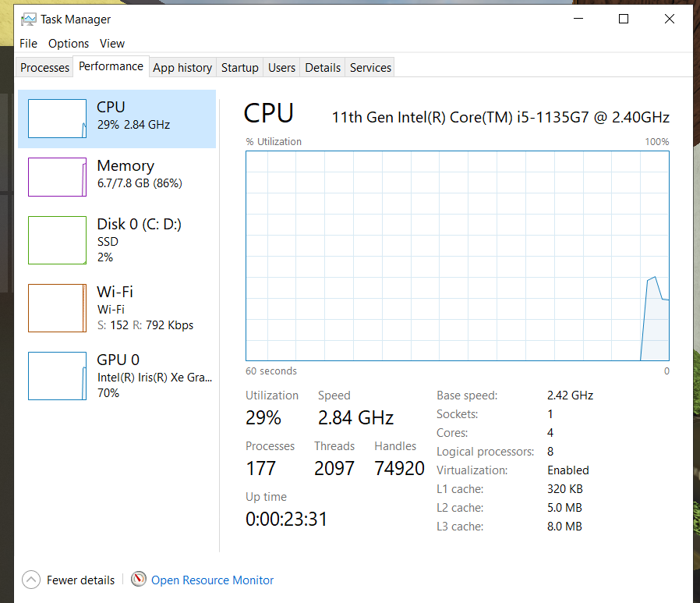View GPU 0 Intel Iris Xe performance
The image size is (700, 603).
pos(117,376)
